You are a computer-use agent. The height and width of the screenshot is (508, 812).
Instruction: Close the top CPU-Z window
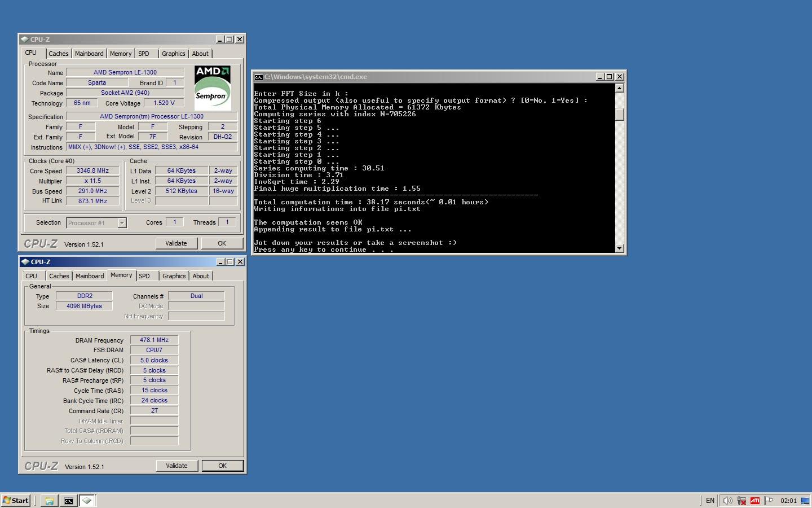click(240, 40)
